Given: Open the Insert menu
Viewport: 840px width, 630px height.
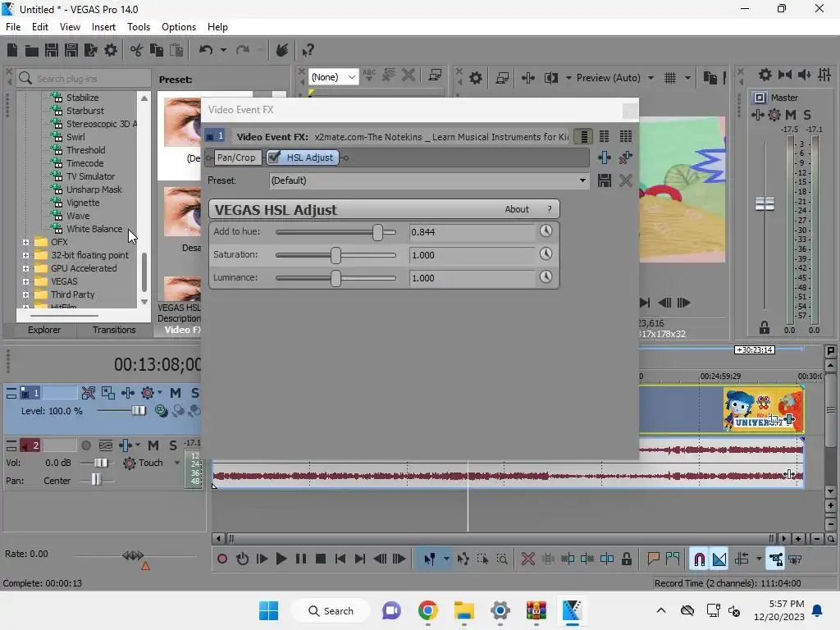Looking at the screenshot, I should [103, 27].
